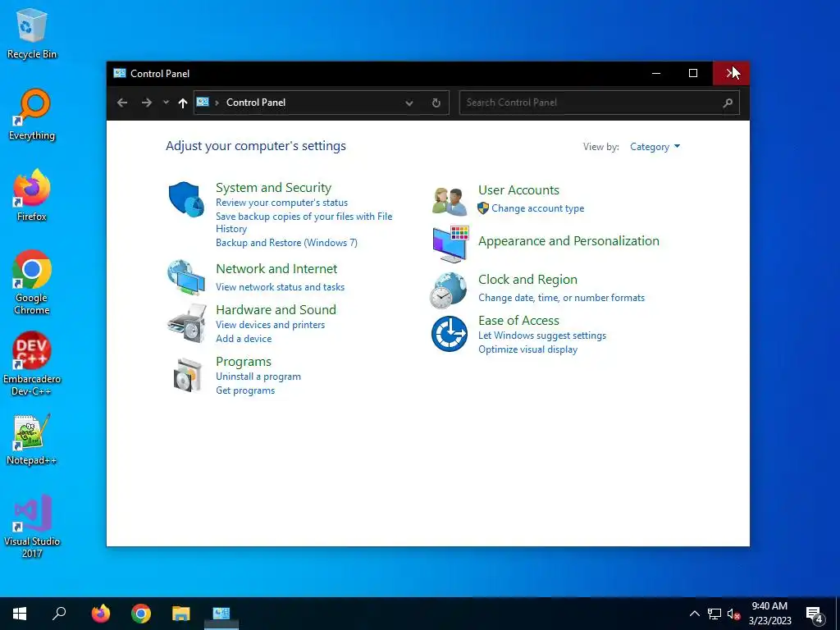Click Change date, time, or number formats
The image size is (840, 630).
click(x=561, y=298)
